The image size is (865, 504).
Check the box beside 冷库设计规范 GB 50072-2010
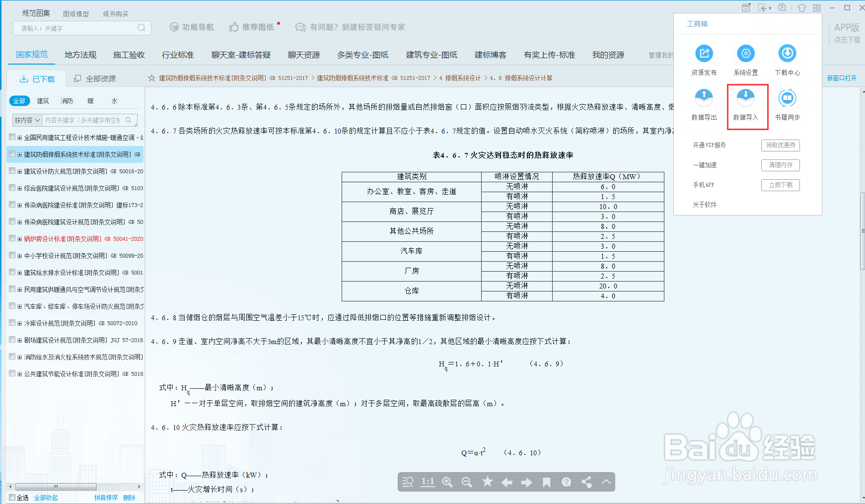coord(12,323)
